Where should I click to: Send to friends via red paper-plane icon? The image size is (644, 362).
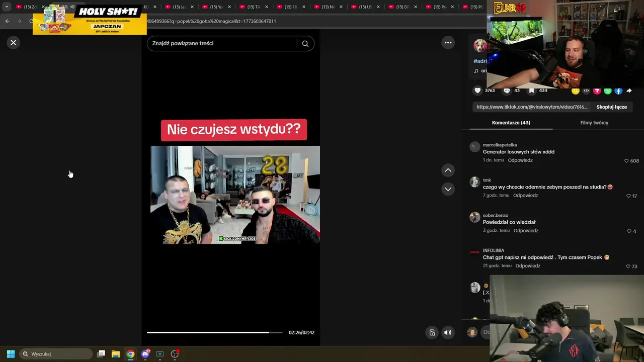click(x=597, y=91)
